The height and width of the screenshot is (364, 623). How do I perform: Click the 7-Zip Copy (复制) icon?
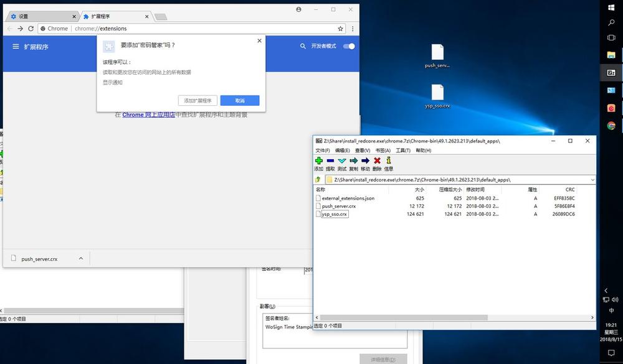click(354, 161)
